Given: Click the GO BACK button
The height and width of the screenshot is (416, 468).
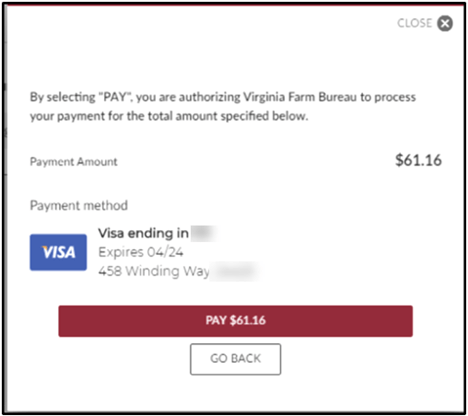Looking at the screenshot, I should pos(235,359).
